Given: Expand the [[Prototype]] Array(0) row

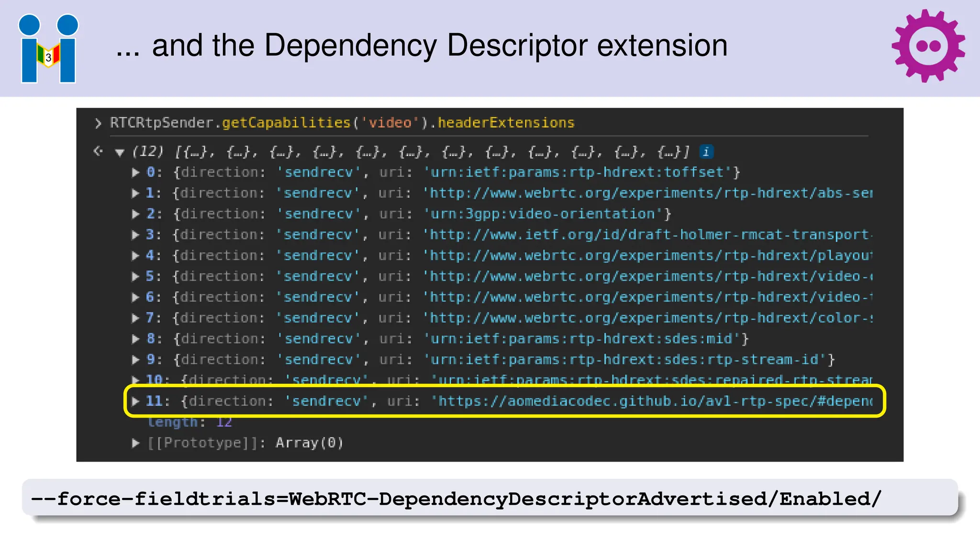Looking at the screenshot, I should point(136,443).
